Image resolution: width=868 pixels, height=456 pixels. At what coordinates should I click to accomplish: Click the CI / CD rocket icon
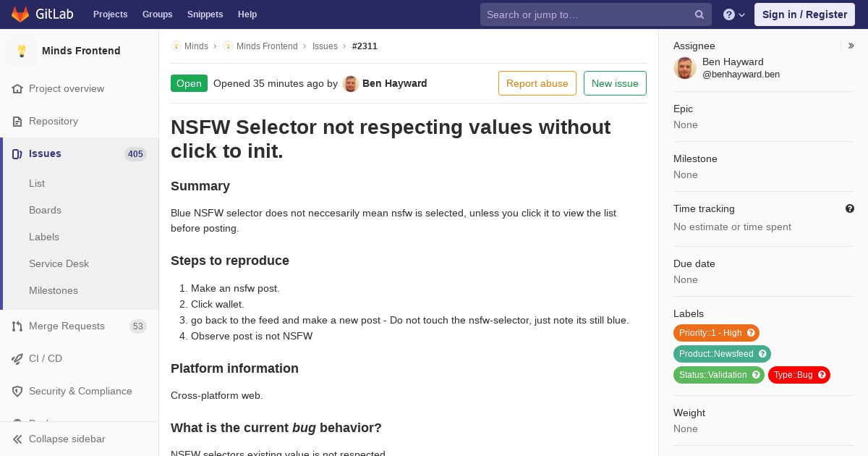click(17, 358)
